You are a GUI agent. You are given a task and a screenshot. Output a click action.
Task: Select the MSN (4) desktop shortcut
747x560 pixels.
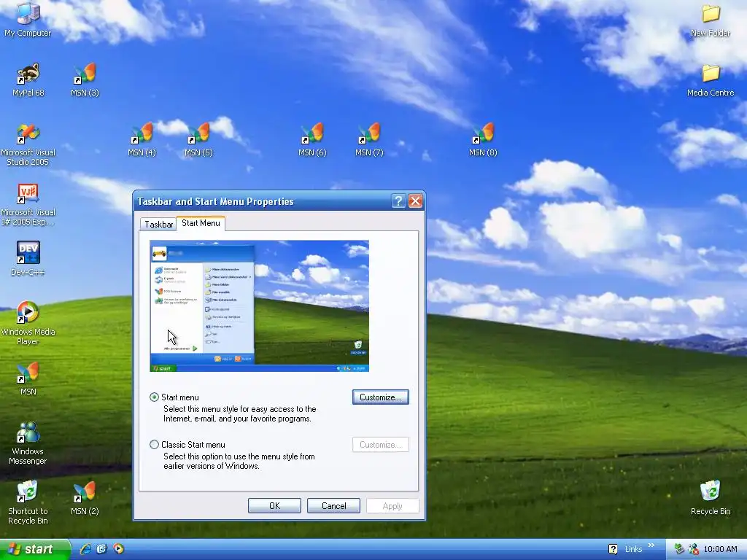point(142,139)
